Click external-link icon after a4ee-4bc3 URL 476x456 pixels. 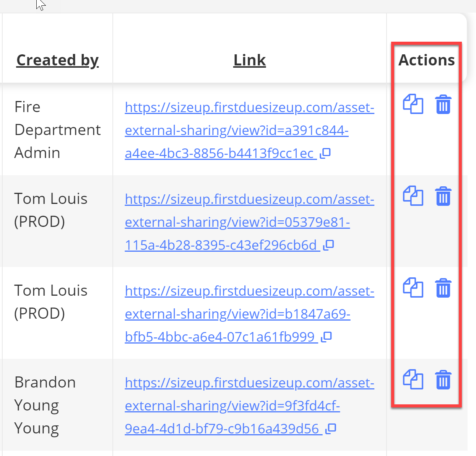click(x=325, y=153)
